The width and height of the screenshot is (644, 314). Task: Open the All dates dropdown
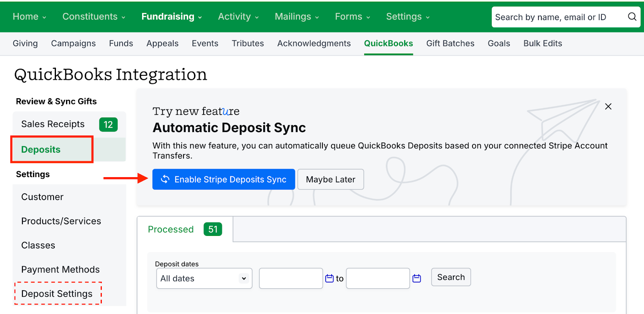pos(204,278)
